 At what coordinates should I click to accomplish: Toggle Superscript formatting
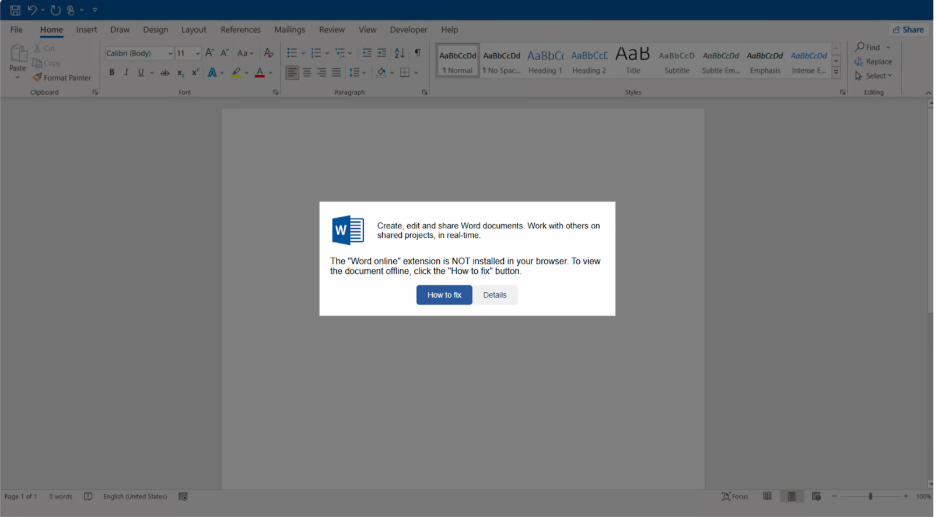(195, 72)
